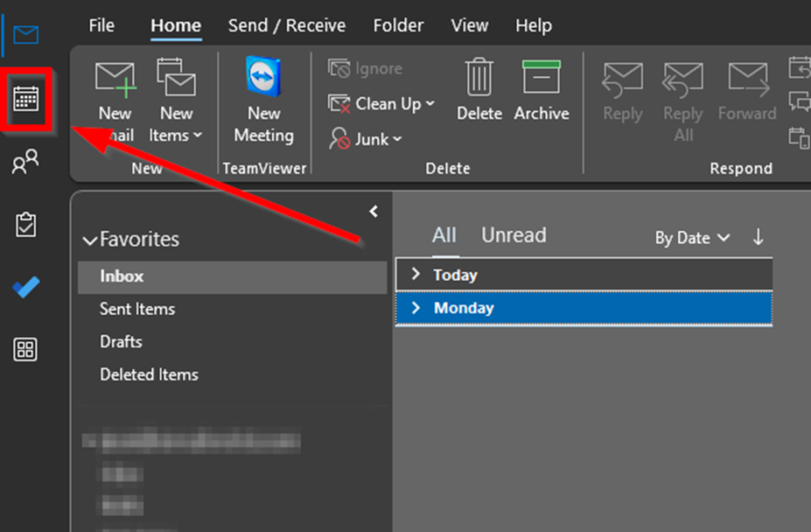This screenshot has height=532, width=811.
Task: Archive the selected item
Action: click(x=542, y=90)
